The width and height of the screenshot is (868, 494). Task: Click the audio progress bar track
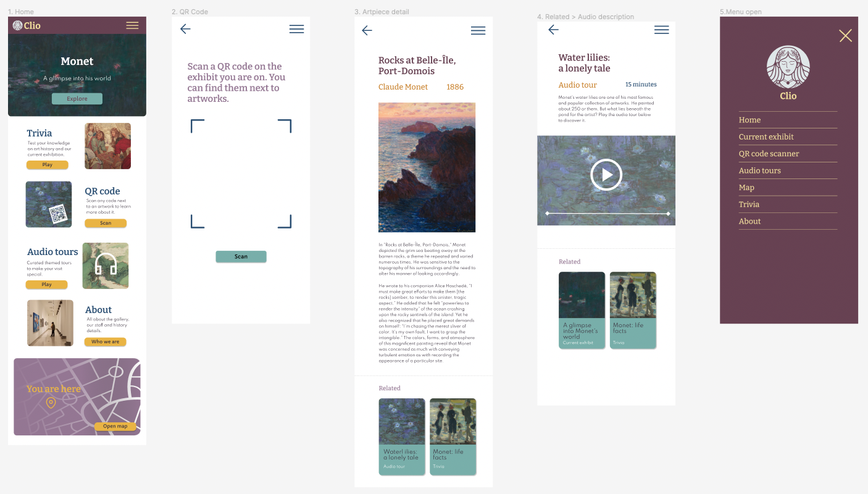pos(607,214)
